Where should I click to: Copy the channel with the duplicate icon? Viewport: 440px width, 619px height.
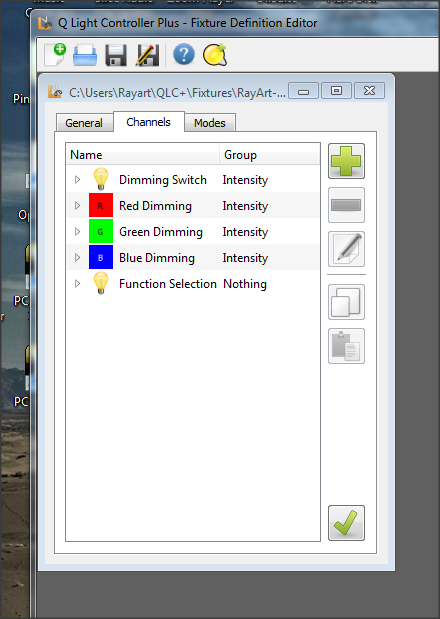pos(346,302)
